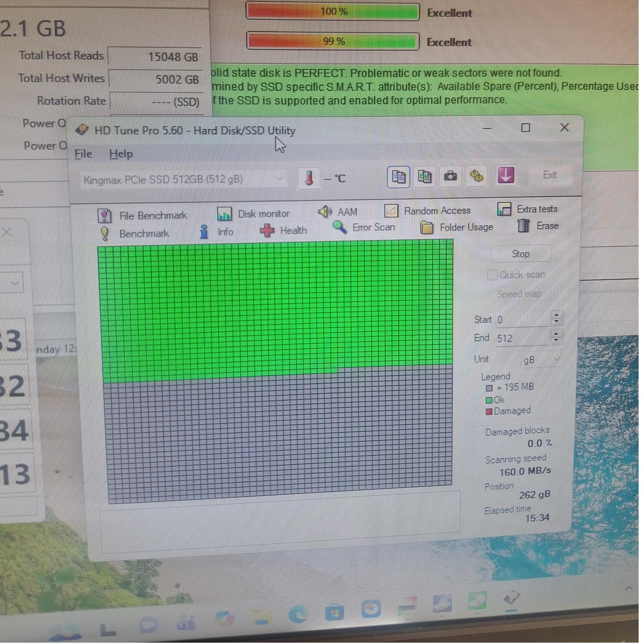The height and width of the screenshot is (644, 644).
Task: Click the camera save screenshot icon
Action: (x=450, y=176)
